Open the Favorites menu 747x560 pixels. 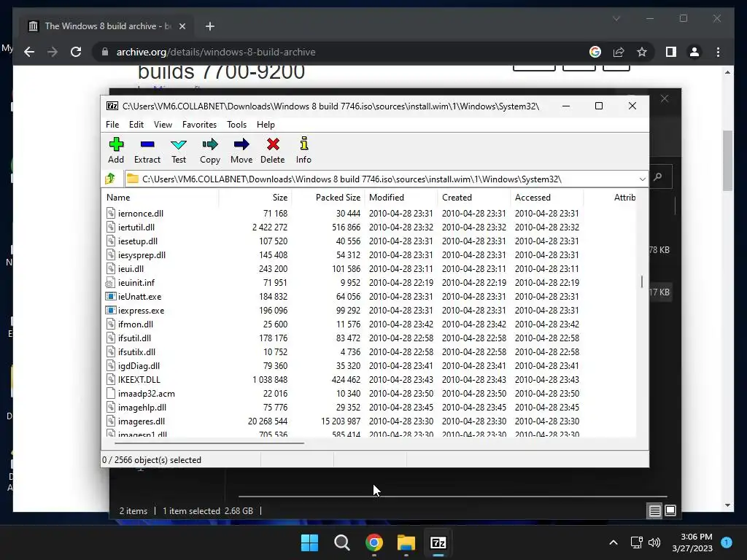click(199, 124)
